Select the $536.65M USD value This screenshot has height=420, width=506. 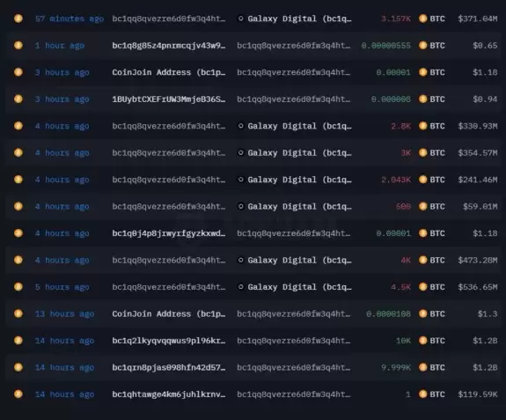[x=478, y=287]
